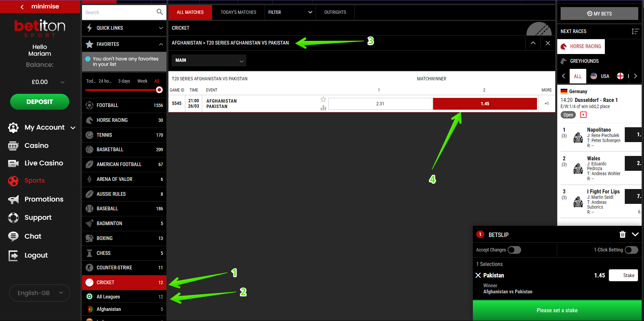
Task: Click the Quick Links lightning icon
Action: tap(89, 28)
